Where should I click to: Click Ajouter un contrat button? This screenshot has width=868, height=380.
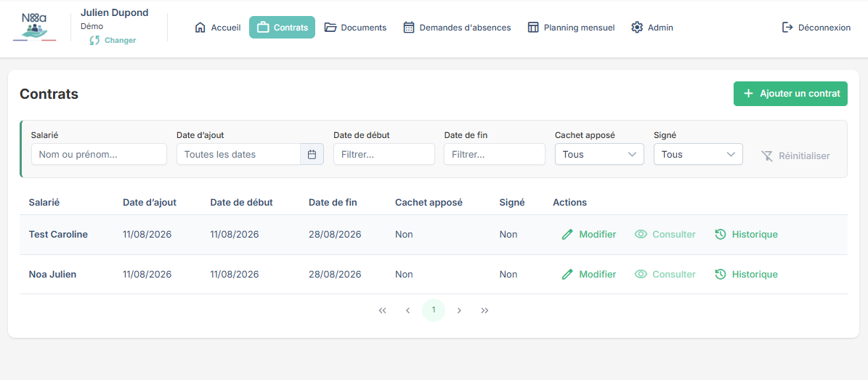click(790, 94)
